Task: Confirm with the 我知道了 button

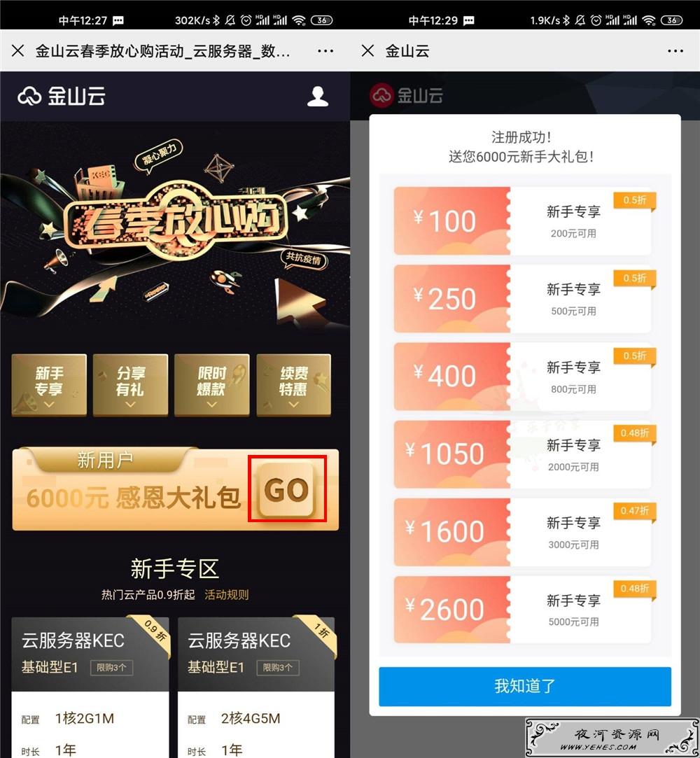Action: click(x=525, y=687)
